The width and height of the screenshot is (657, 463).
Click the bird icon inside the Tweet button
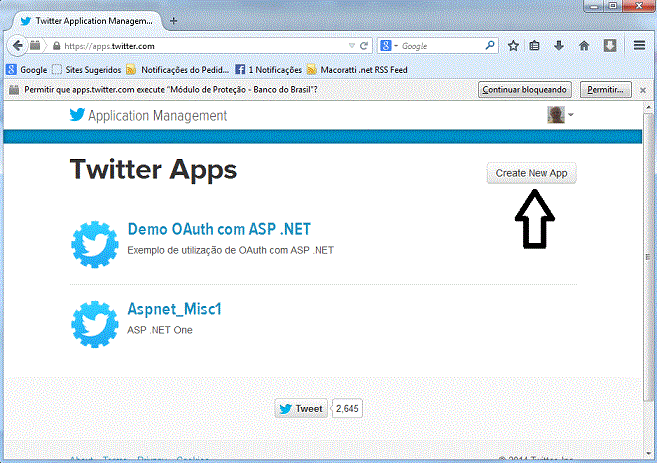pyautogui.click(x=285, y=409)
